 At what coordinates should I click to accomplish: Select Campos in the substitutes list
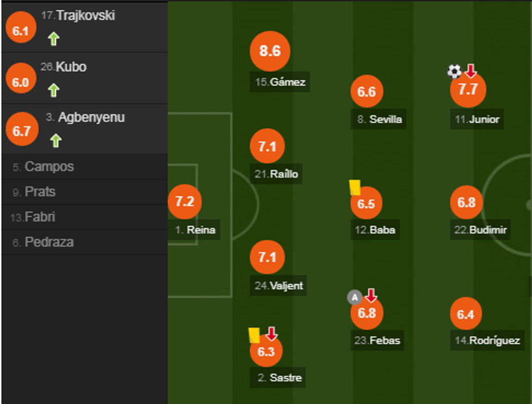coord(49,167)
